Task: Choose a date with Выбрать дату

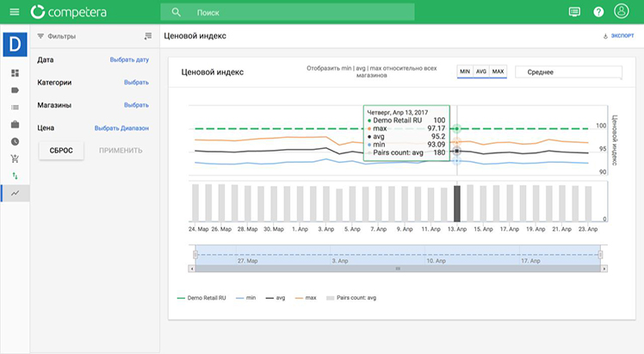Action: (x=129, y=59)
